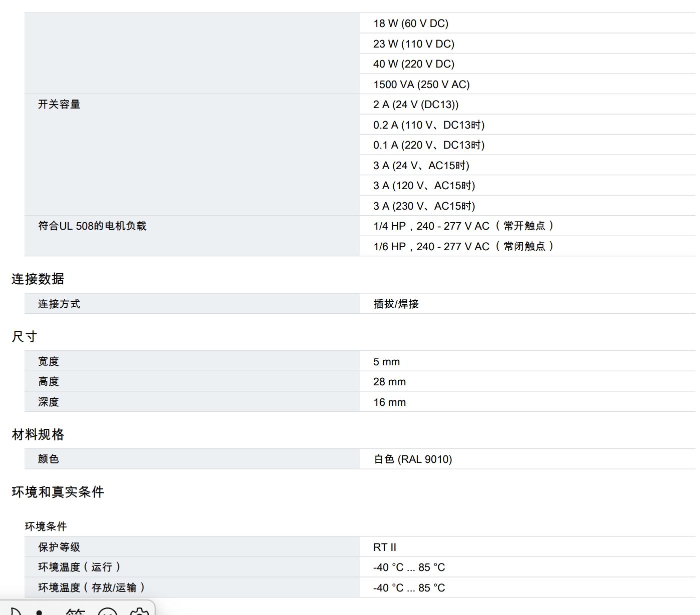Click the 环境条件 subsection label
700x615 pixels.
coord(46,526)
